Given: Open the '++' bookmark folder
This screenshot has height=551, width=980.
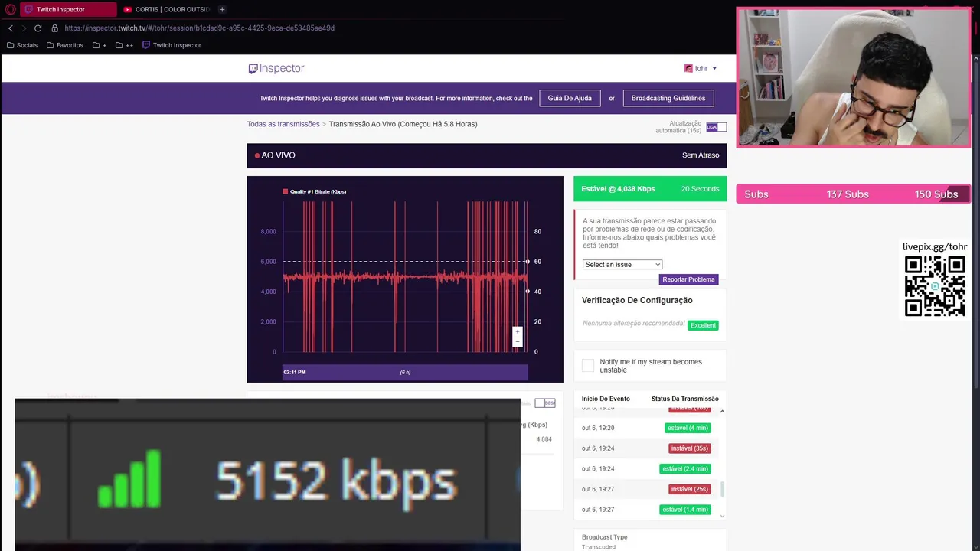Looking at the screenshot, I should pyautogui.click(x=124, y=45).
